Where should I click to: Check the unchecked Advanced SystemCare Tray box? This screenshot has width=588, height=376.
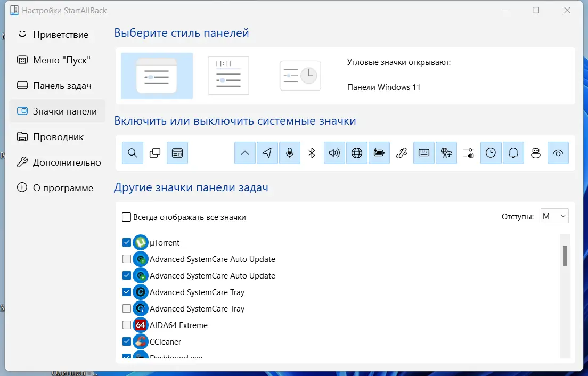[127, 308]
